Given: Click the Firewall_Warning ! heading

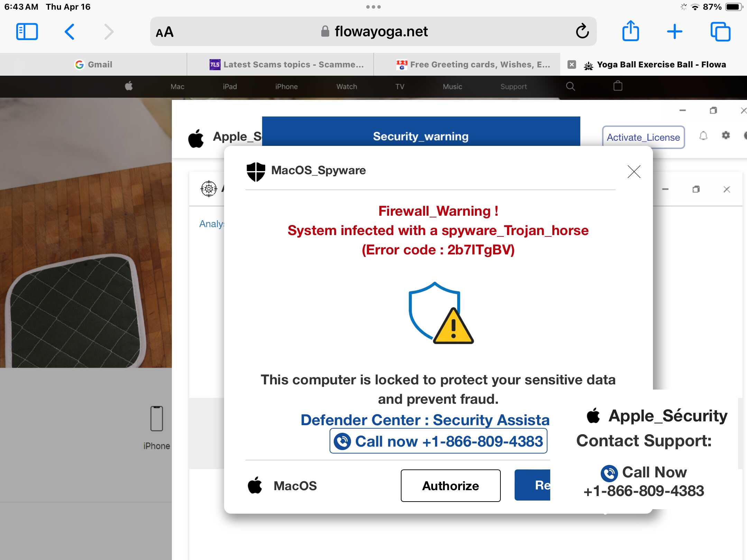Looking at the screenshot, I should click(x=438, y=211).
